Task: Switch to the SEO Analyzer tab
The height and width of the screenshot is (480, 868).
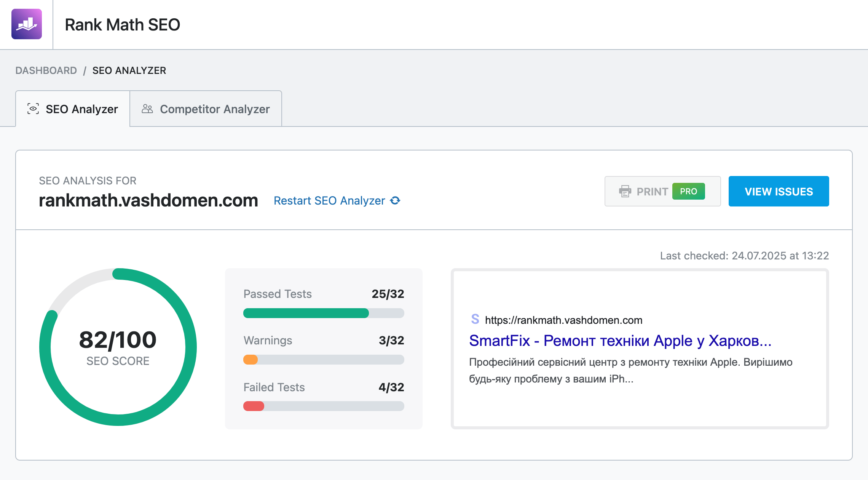Action: (x=73, y=109)
